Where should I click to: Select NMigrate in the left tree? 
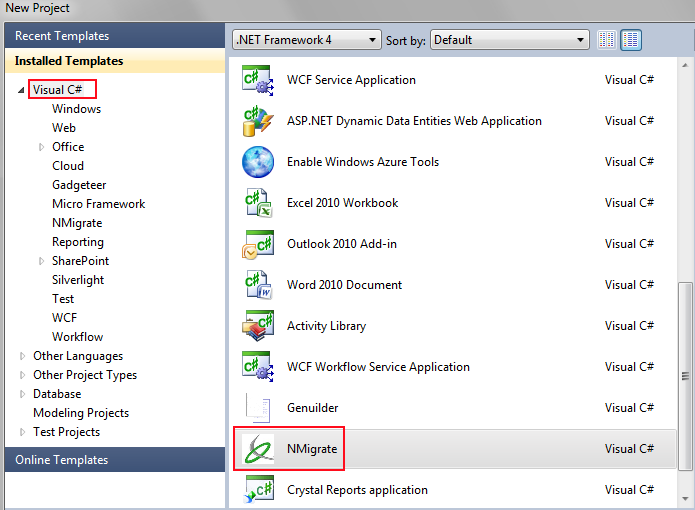[77, 223]
